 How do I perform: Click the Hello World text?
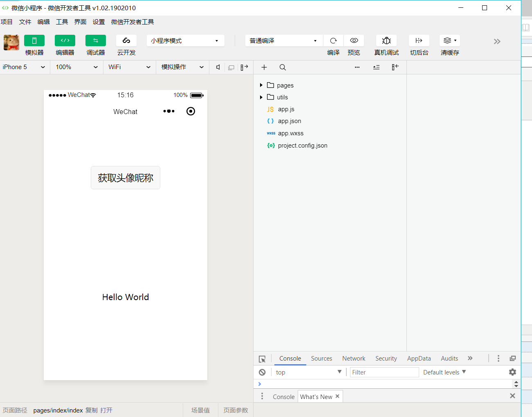(126, 297)
